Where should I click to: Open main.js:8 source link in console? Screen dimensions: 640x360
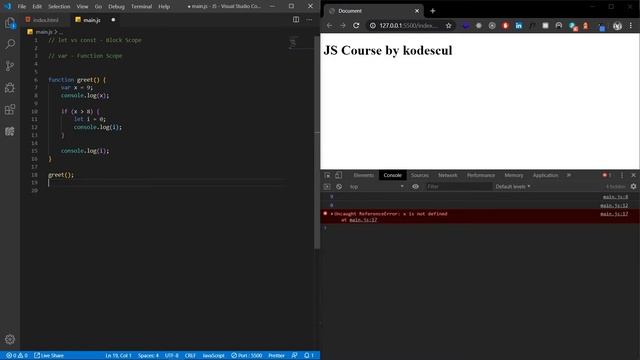(616, 197)
